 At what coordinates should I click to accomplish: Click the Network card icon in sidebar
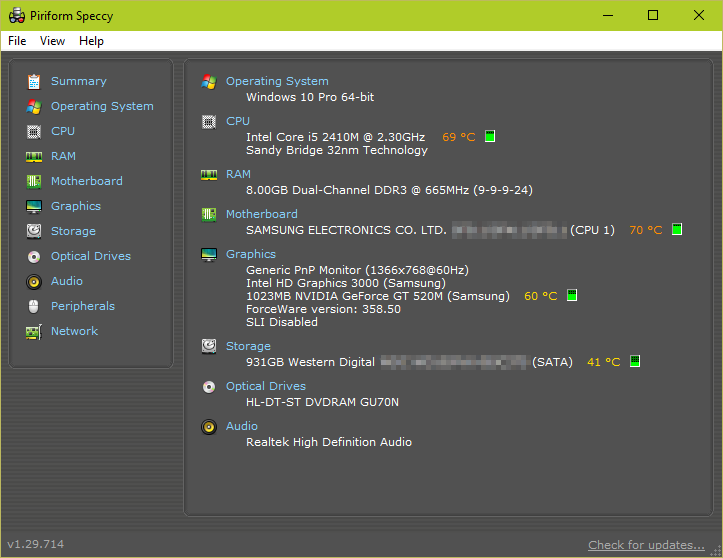click(34, 332)
